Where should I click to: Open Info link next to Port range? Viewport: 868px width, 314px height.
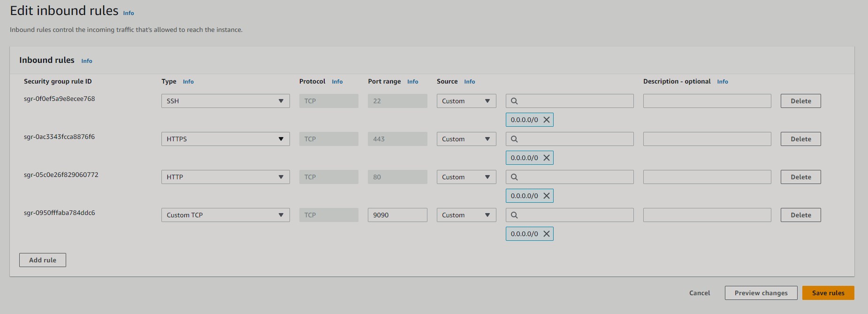coord(412,82)
